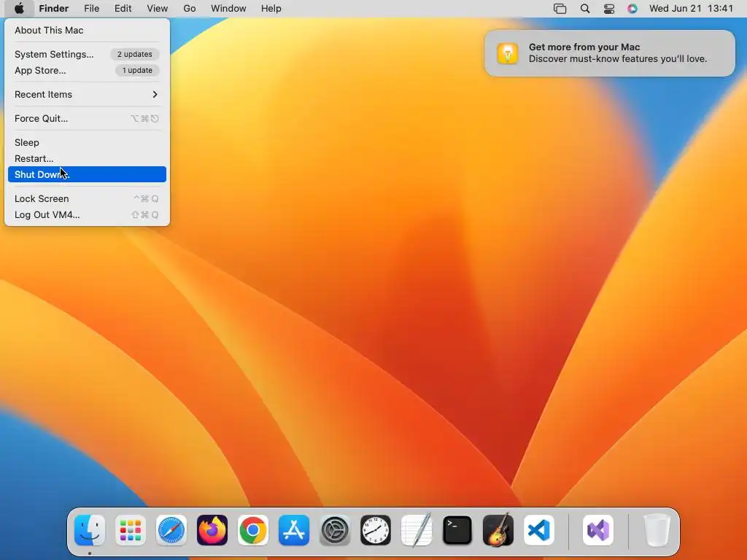Screen dimensions: 747x560
Task: Launch GarageBand from the Dock
Action: pyautogui.click(x=498, y=530)
